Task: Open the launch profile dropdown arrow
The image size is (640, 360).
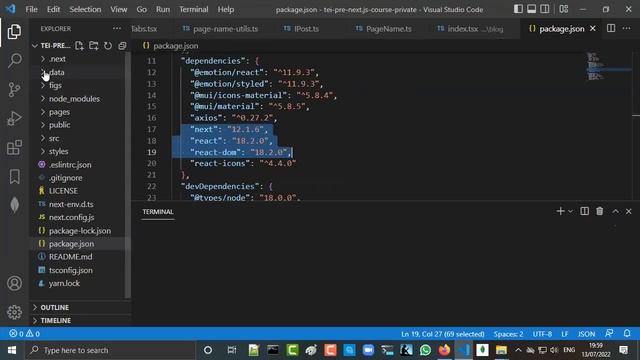Action: [x=570, y=211]
